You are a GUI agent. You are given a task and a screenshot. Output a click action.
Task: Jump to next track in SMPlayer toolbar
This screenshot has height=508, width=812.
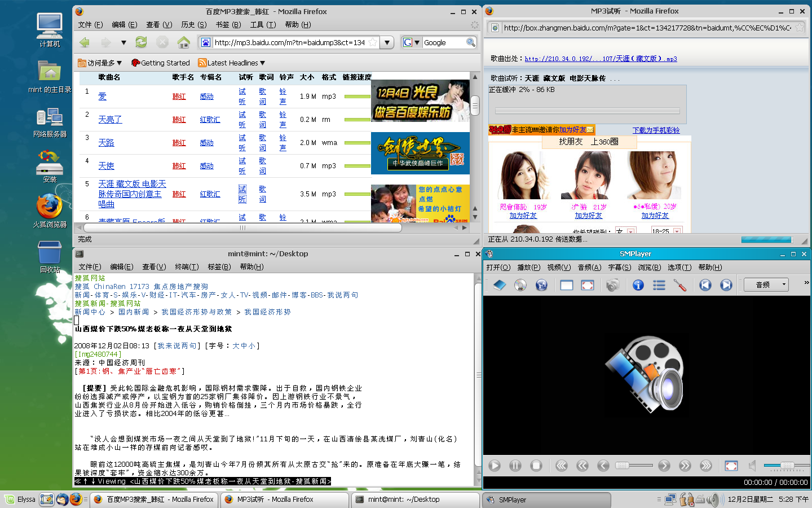click(x=726, y=285)
